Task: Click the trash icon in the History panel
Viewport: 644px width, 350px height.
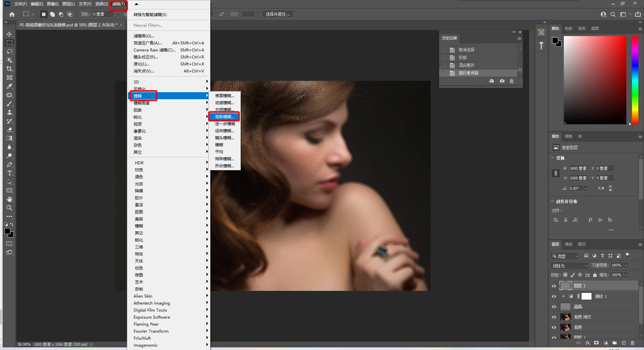Action: [x=511, y=81]
